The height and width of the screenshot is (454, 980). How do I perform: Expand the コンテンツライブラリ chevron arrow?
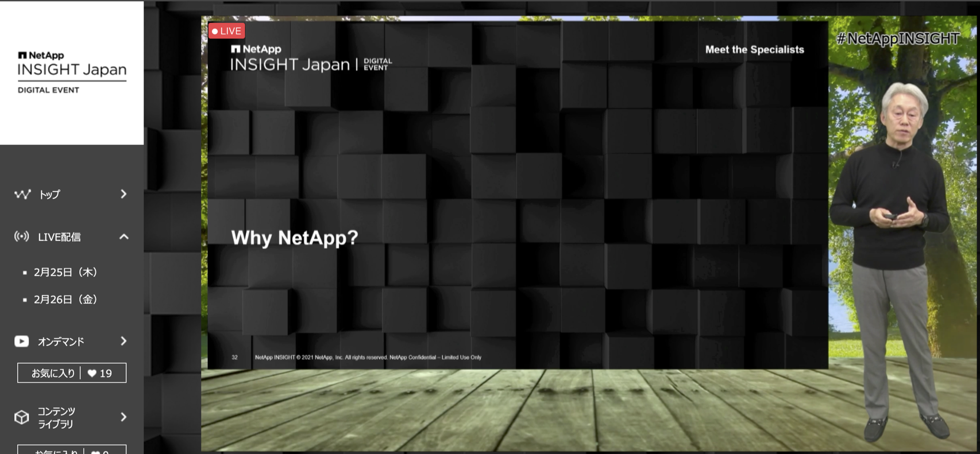tap(124, 417)
